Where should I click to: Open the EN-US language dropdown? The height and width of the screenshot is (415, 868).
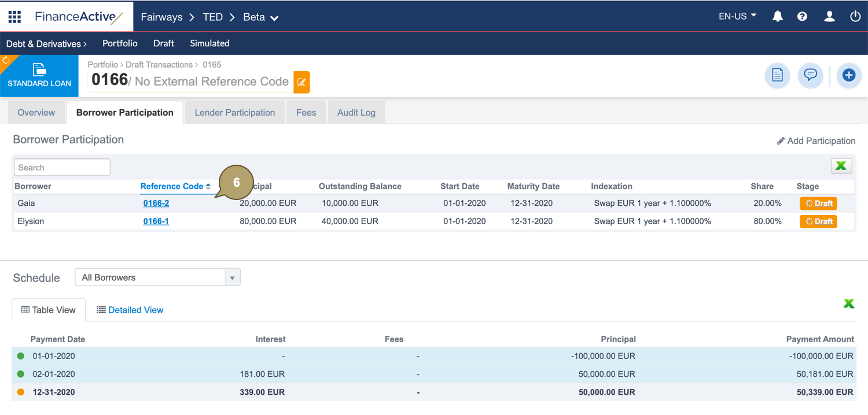click(x=737, y=17)
